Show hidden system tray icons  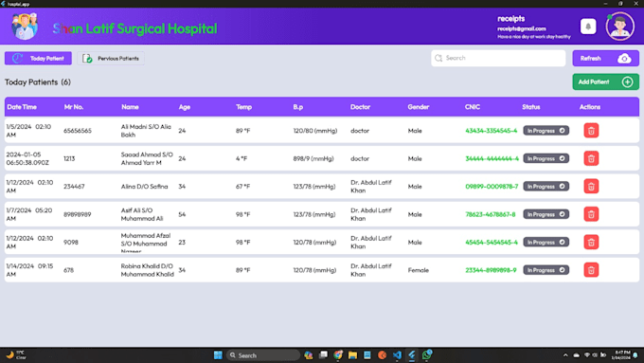[x=565, y=355]
